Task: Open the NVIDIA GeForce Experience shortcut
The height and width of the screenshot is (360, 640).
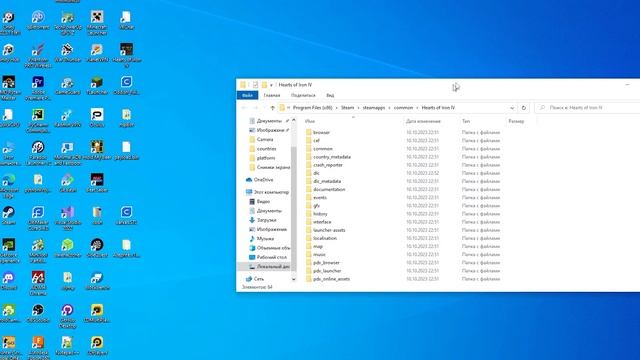Action: click(9, 251)
